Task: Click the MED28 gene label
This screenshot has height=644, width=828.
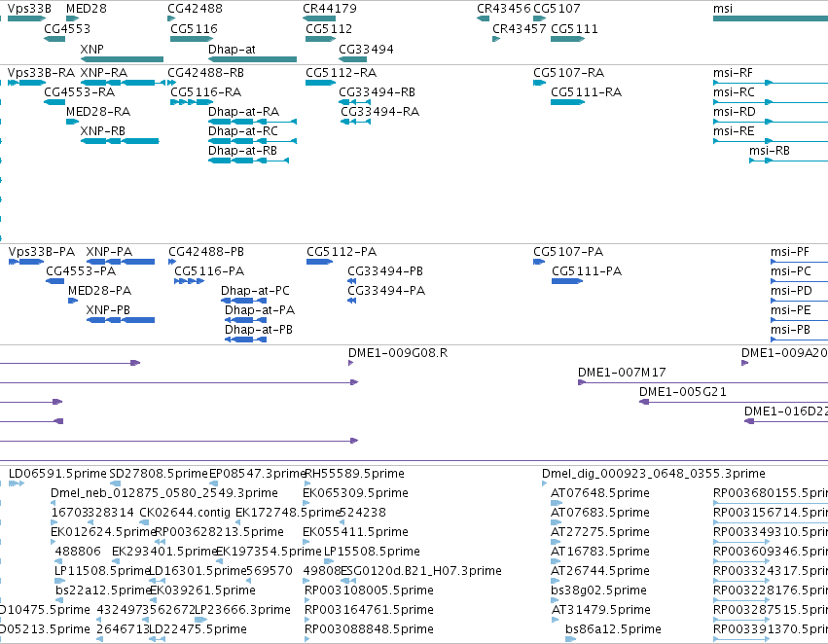Action: coord(86,9)
